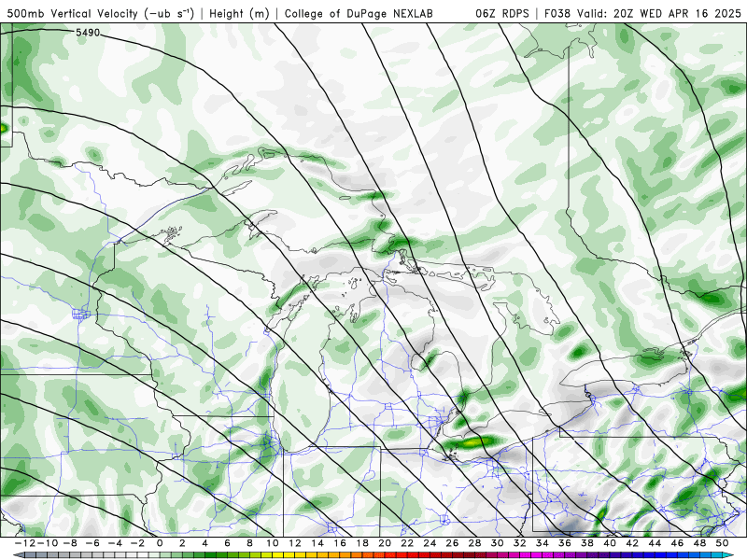The height and width of the screenshot is (560, 747).
Task: Click the 32 color scale label
Action: click(x=520, y=543)
